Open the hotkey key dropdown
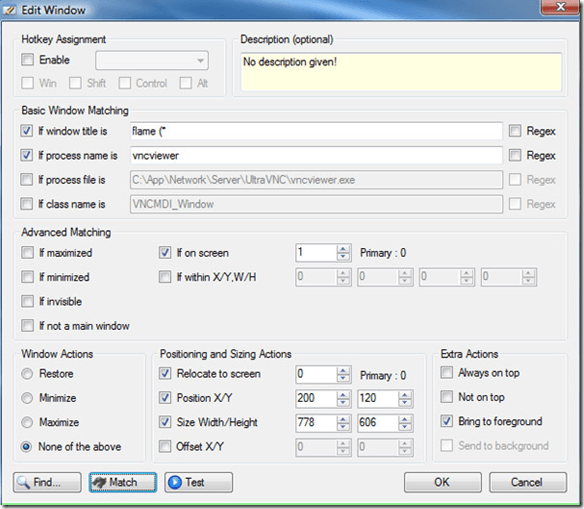Image resolution: width=584 pixels, height=509 pixels. coord(152,60)
